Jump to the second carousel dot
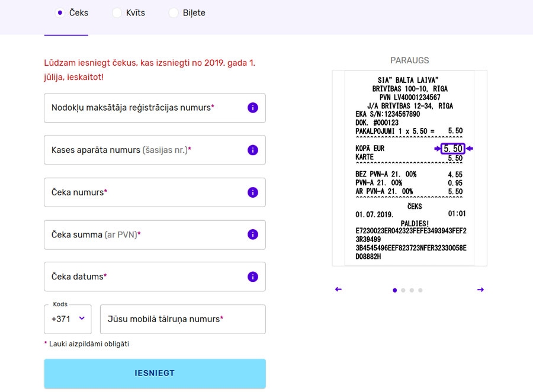This screenshot has height=392, width=533. (x=403, y=290)
